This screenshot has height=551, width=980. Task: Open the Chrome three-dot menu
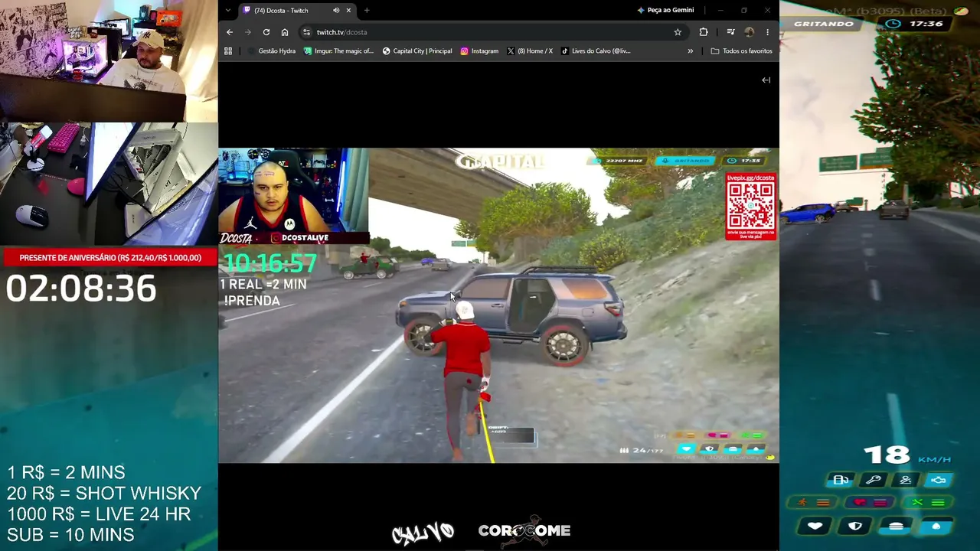tap(767, 32)
